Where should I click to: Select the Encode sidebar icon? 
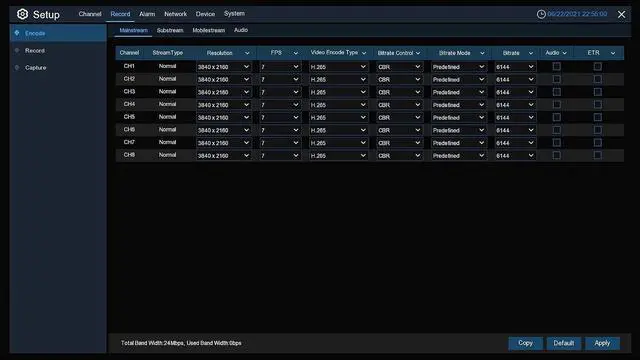[17, 33]
